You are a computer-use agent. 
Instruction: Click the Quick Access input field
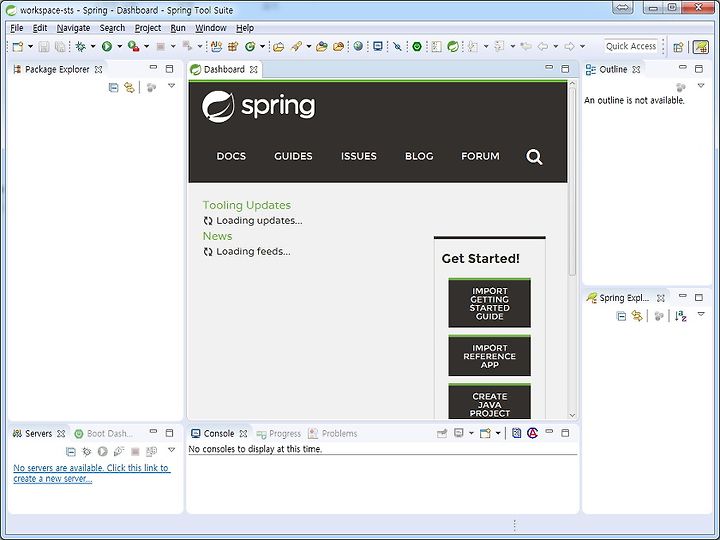point(630,46)
